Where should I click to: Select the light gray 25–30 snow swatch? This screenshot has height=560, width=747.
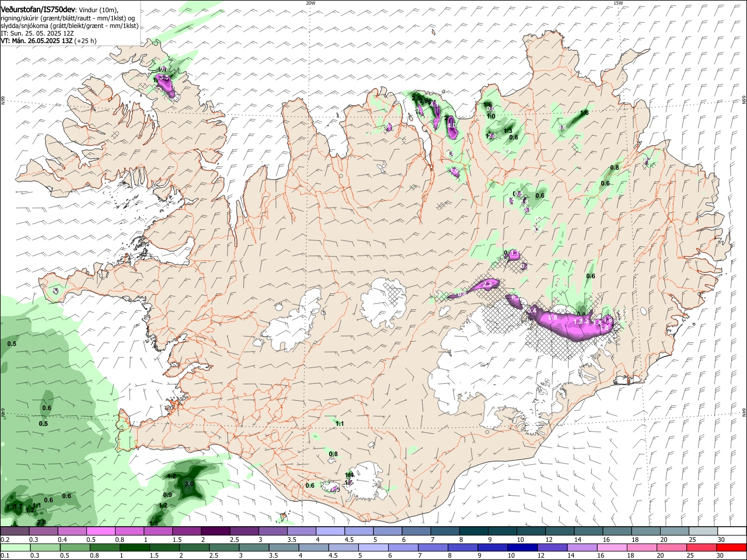click(704, 531)
